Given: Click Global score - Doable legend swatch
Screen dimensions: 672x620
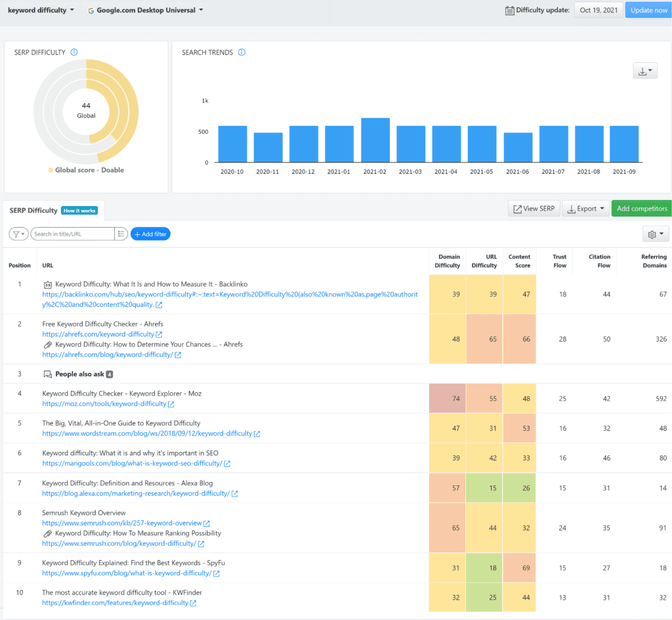Looking at the screenshot, I should coord(51,170).
